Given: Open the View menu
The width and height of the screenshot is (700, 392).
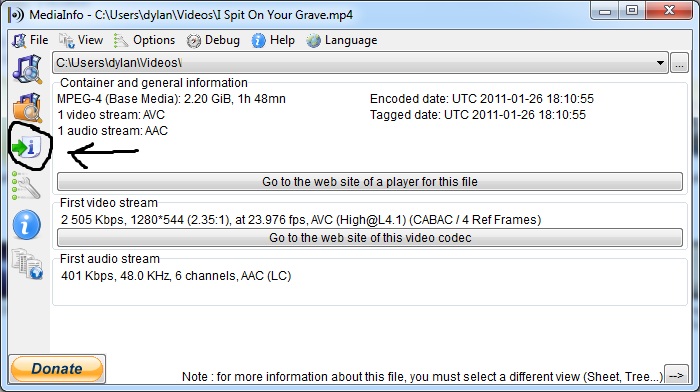Looking at the screenshot, I should [x=81, y=40].
